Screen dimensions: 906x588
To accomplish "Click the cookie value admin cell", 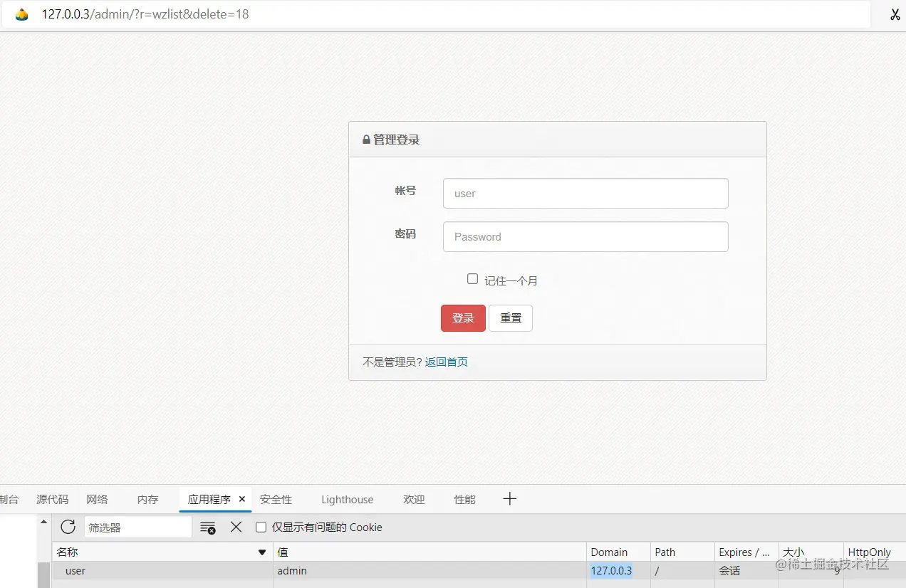I will (429, 571).
